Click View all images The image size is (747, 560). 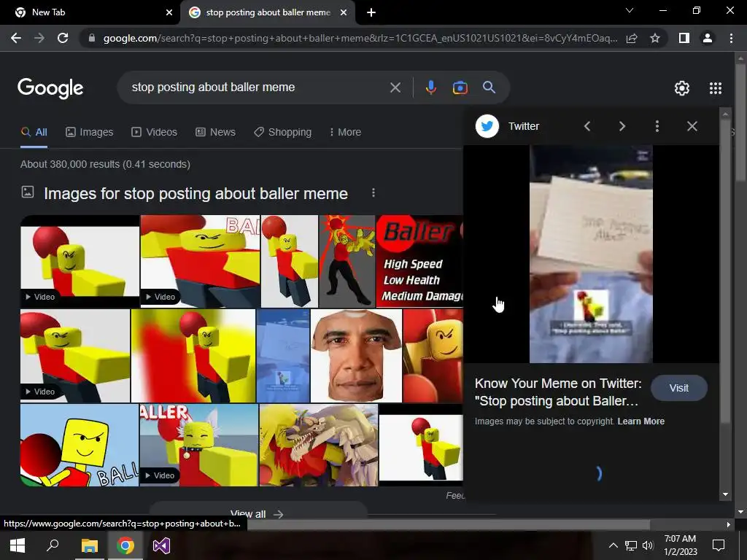point(258,514)
